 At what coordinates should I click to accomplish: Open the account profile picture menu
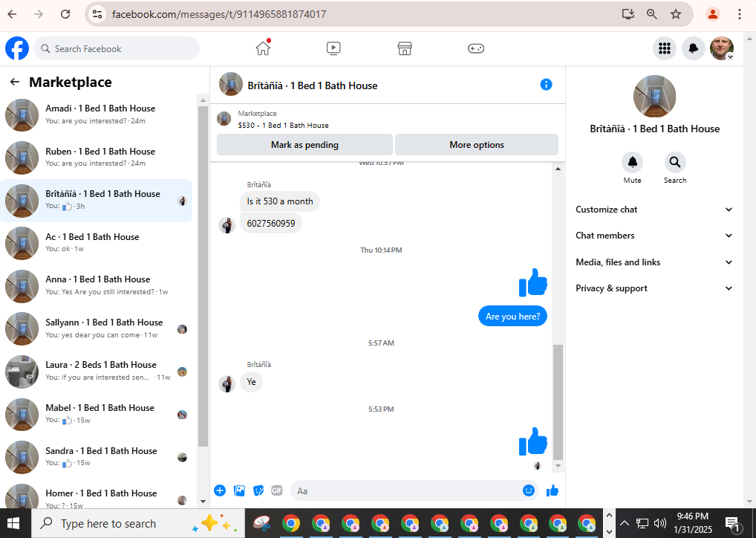(722, 48)
